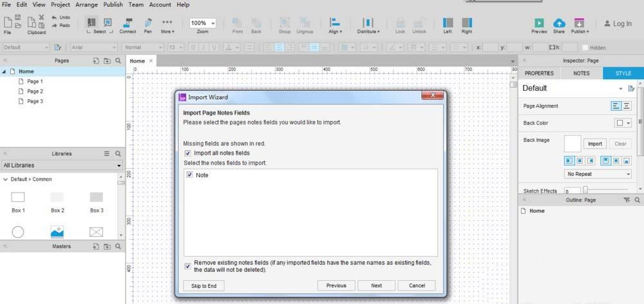
Task: Open the No Repeat dropdown
Action: tap(598, 174)
